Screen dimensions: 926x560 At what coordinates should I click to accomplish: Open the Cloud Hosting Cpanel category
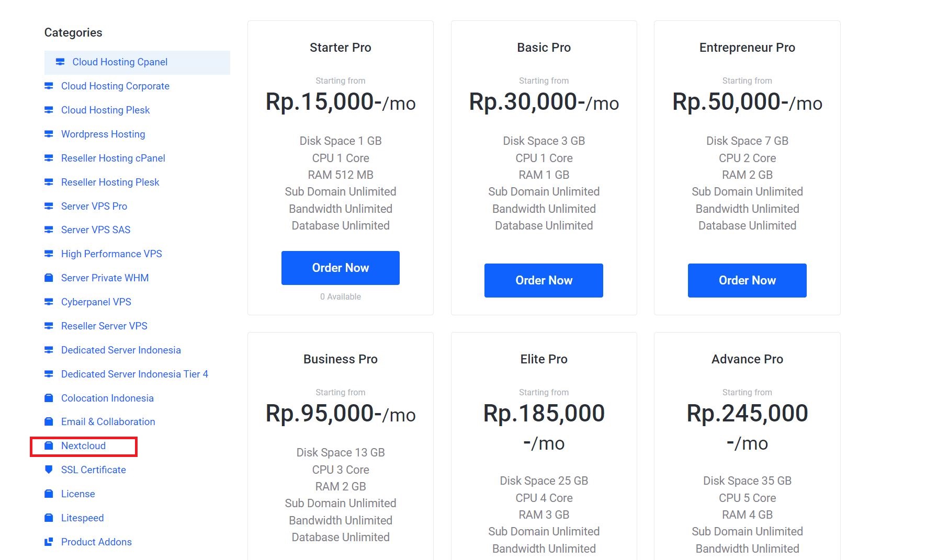119,62
